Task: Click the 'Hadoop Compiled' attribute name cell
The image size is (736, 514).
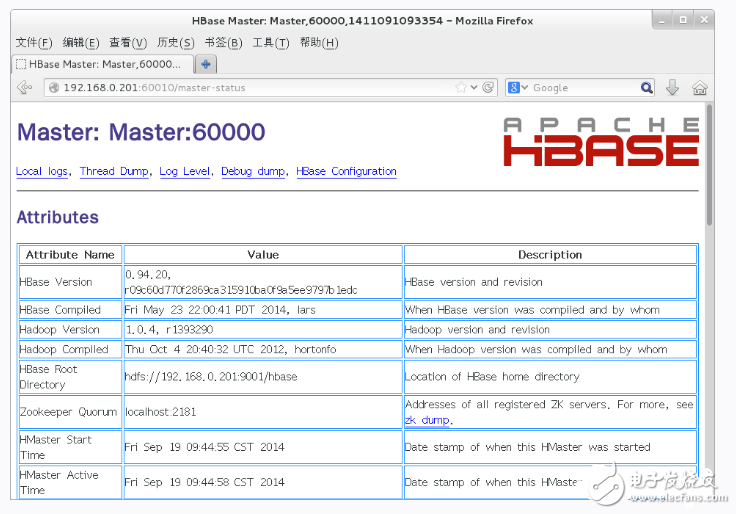Action: click(70, 349)
